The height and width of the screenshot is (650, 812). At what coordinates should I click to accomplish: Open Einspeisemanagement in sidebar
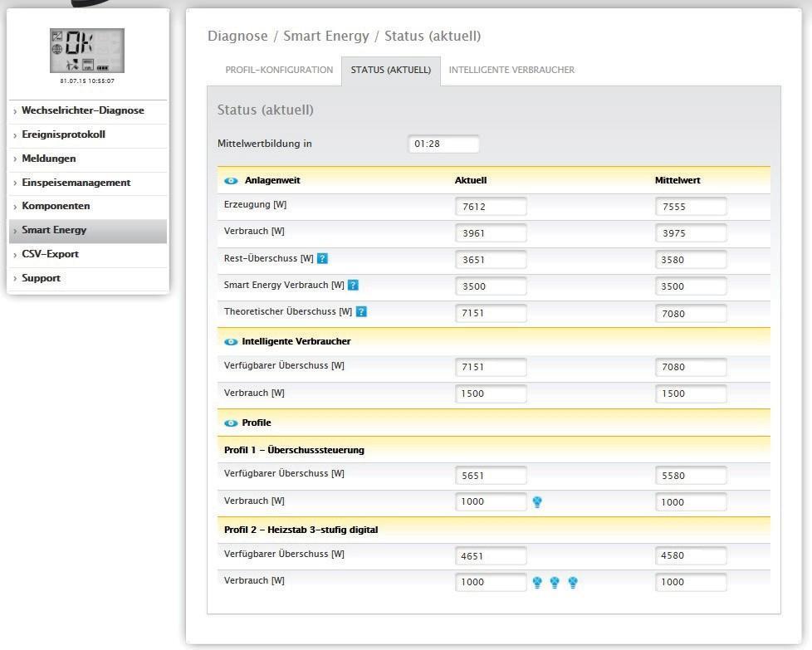coord(76,183)
